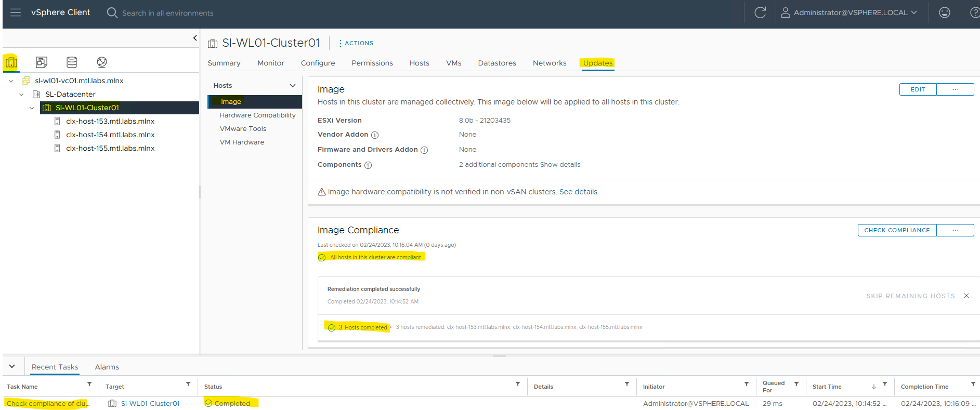
Task: Open the smiley feedback icon
Action: tap(945, 12)
